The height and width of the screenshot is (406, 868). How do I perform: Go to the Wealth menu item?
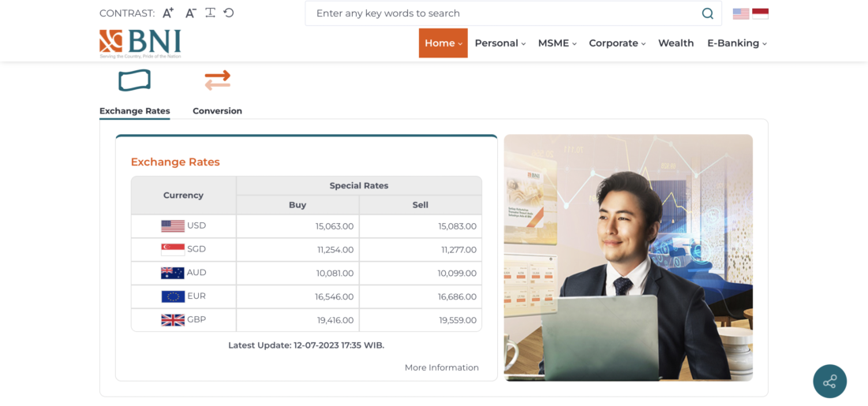pyautogui.click(x=675, y=43)
